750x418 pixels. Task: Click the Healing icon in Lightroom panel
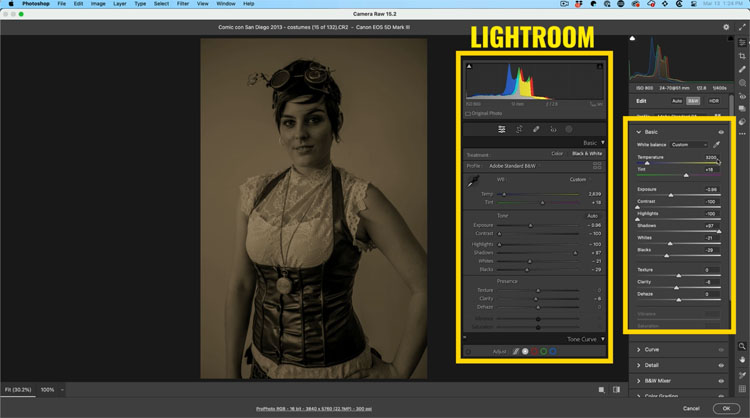[x=536, y=129]
